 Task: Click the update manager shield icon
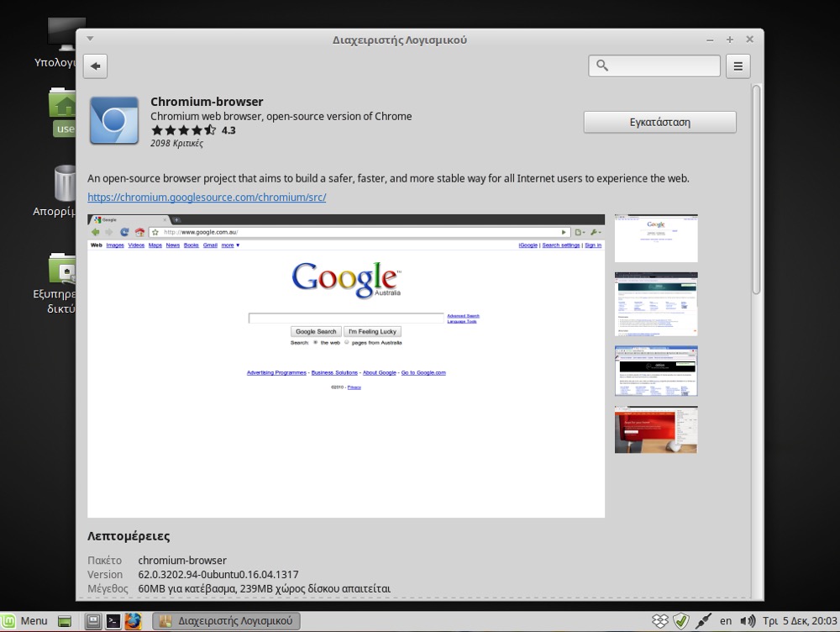coord(681,621)
